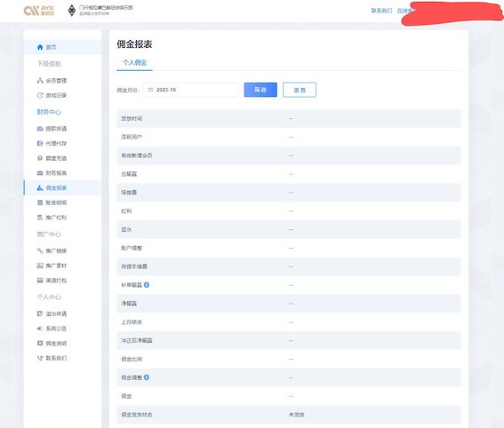
Task: Click the 财务报表 briefcase icon
Action: point(40,173)
